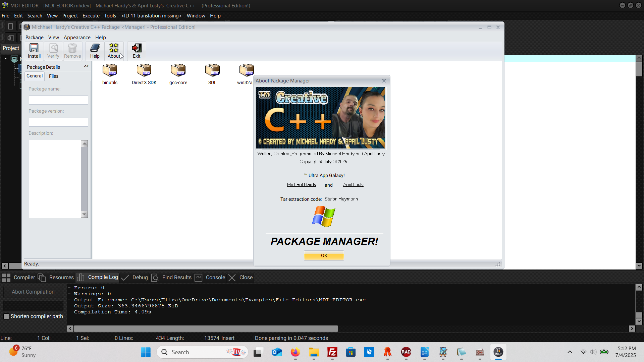
Task: Switch to the Resources tab
Action: click(56, 278)
